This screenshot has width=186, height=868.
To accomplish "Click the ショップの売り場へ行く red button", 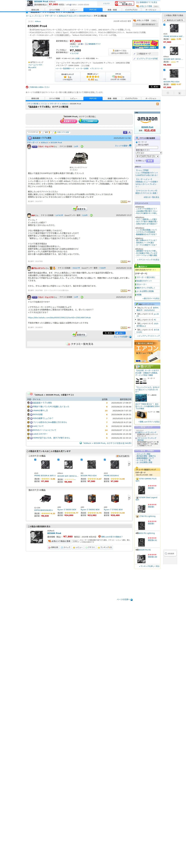I will tap(125, 3).
